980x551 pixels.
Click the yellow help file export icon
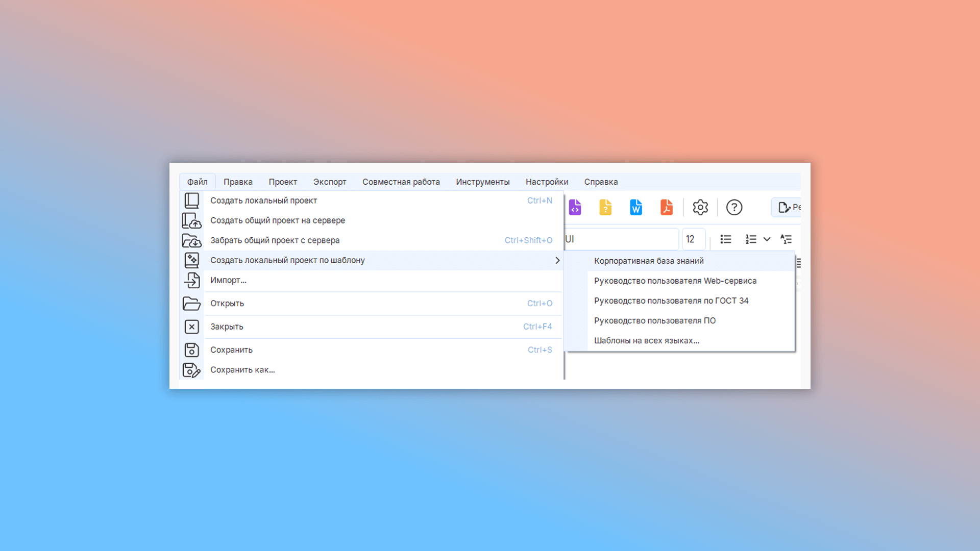click(x=605, y=207)
